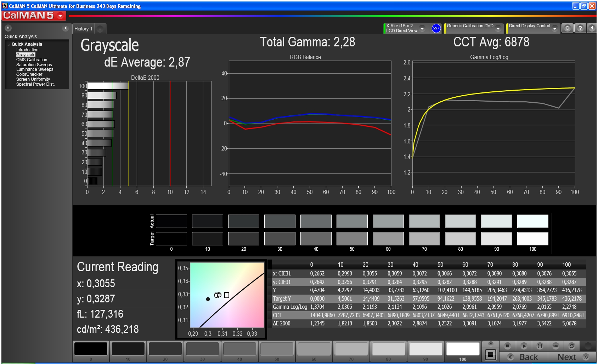
Task: Open Screen Uniformity workflow step
Action: [33, 79]
